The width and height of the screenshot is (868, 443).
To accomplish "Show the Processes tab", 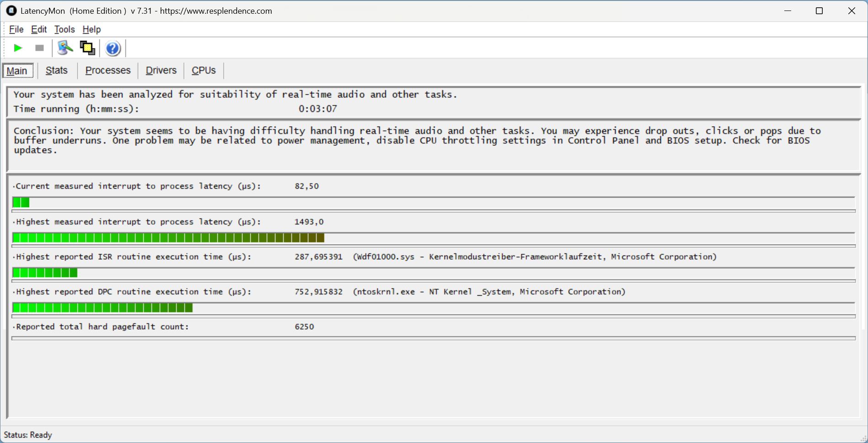I will (x=108, y=70).
